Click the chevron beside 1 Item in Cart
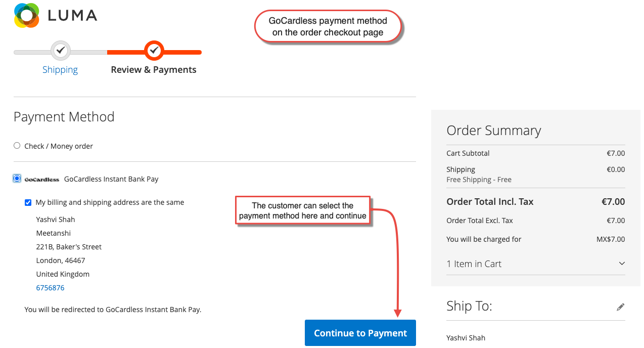 point(621,263)
